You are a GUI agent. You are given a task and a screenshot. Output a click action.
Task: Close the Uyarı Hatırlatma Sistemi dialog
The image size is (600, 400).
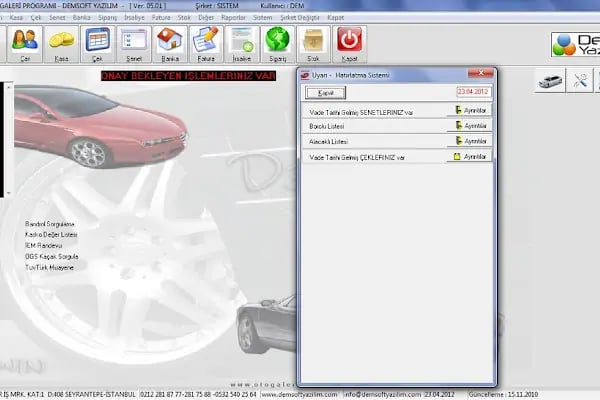coord(481,73)
